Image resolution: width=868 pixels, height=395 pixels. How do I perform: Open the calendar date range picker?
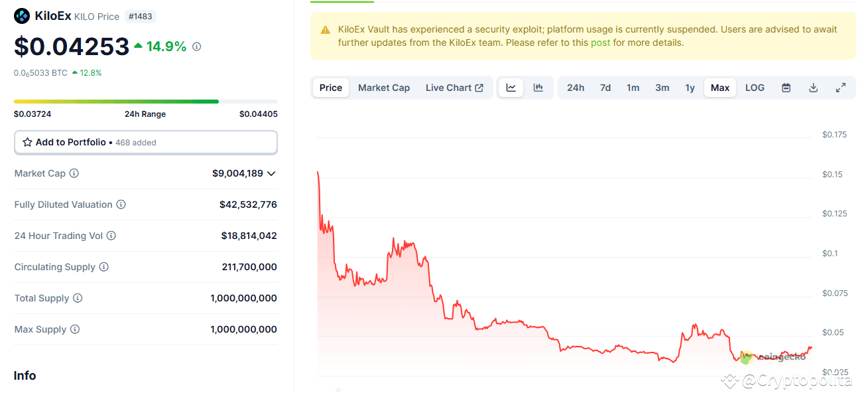pyautogui.click(x=786, y=87)
